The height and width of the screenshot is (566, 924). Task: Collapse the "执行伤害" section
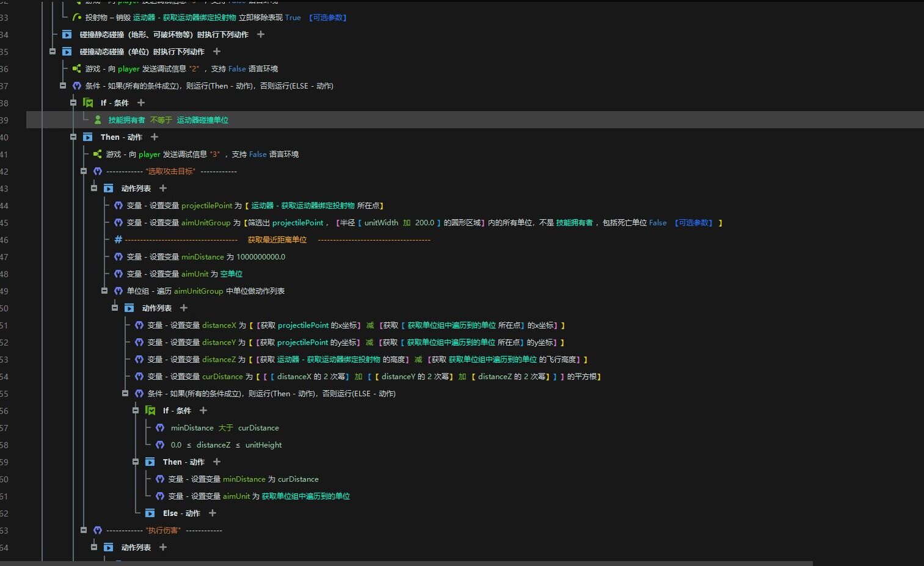[84, 530]
